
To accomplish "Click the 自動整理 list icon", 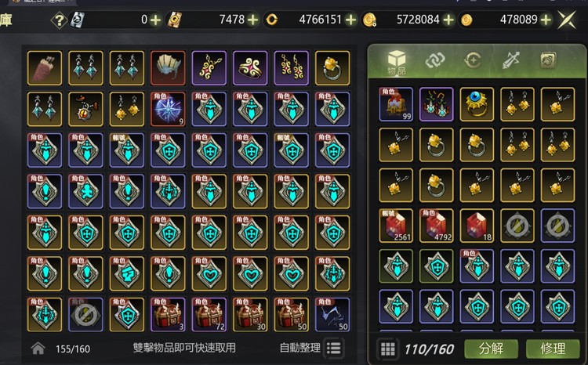I will 333,348.
